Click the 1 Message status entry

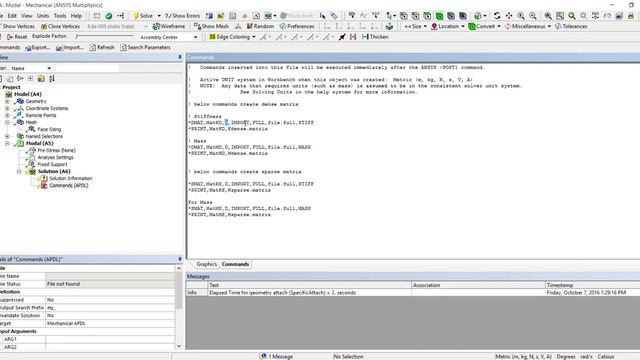[x=277, y=356]
